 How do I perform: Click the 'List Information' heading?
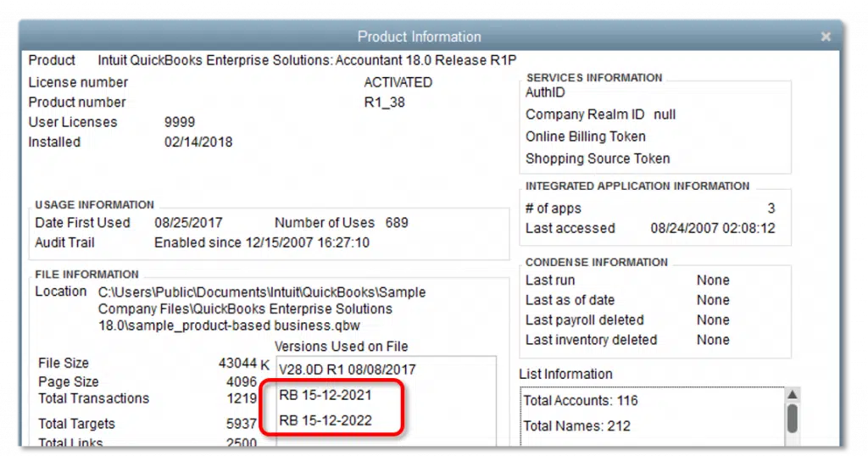pyautogui.click(x=565, y=374)
